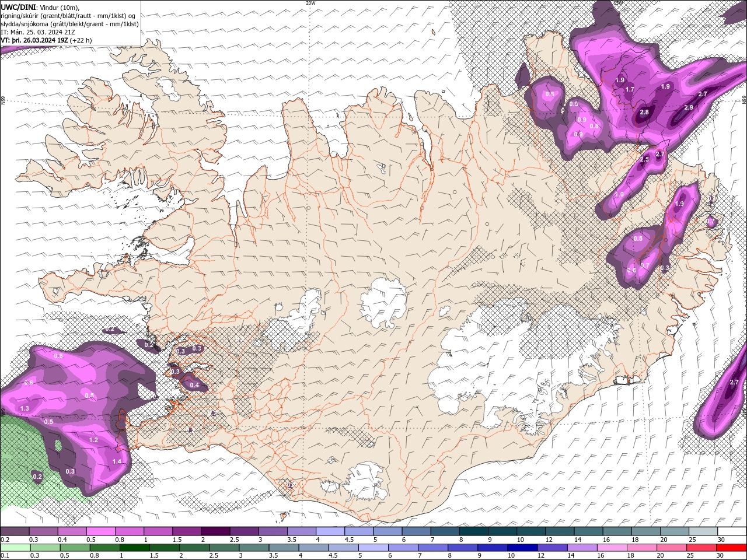The image size is (747, 560).
Task: Click the 3.5 label under the upper scale
Action: [x=291, y=540]
